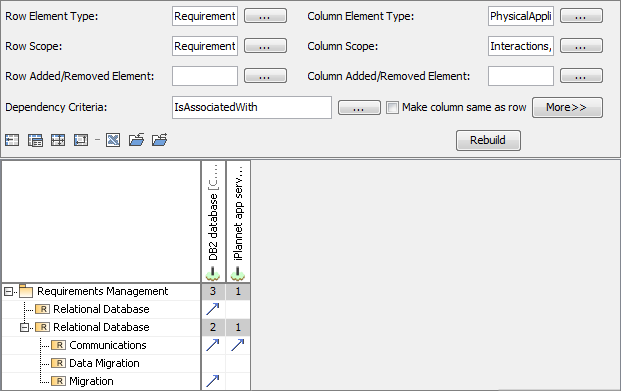
Task: Click the table icon with left arrow
Action: [12, 140]
